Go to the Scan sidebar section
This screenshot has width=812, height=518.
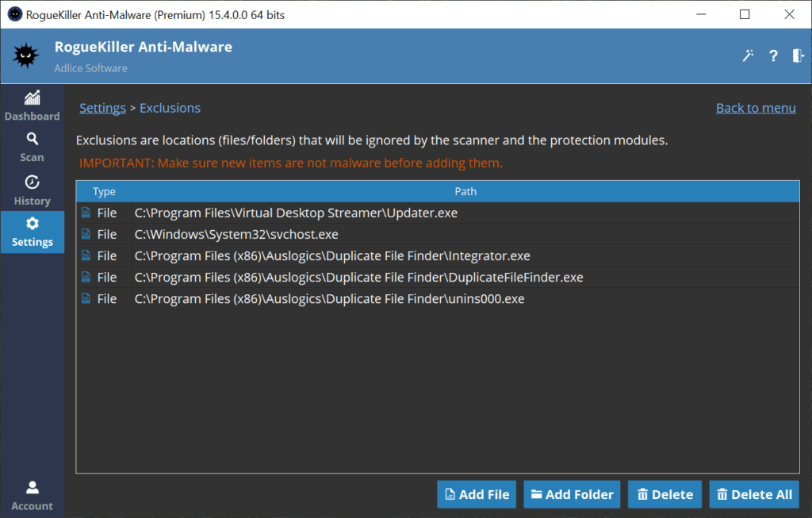click(32, 148)
